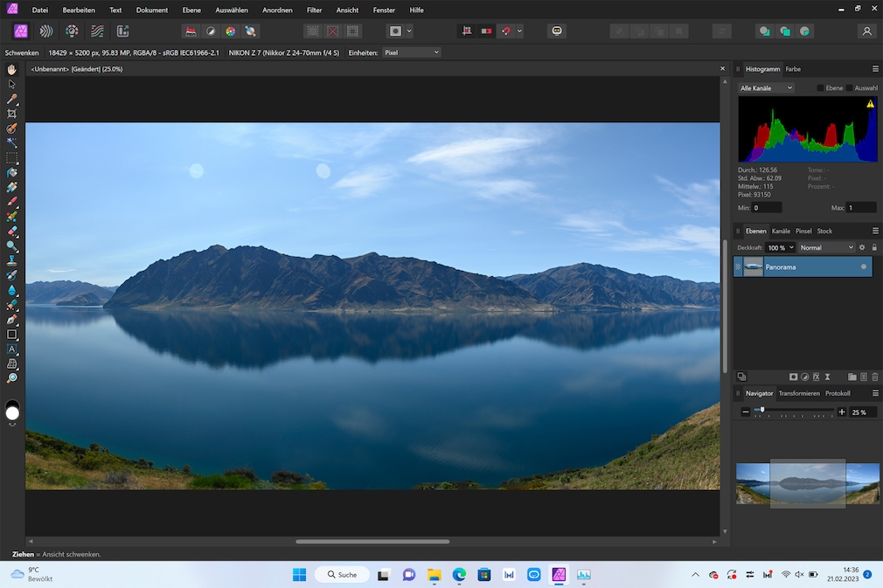The height and width of the screenshot is (588, 883).
Task: Select the Rectangle shape tool
Action: tap(12, 335)
